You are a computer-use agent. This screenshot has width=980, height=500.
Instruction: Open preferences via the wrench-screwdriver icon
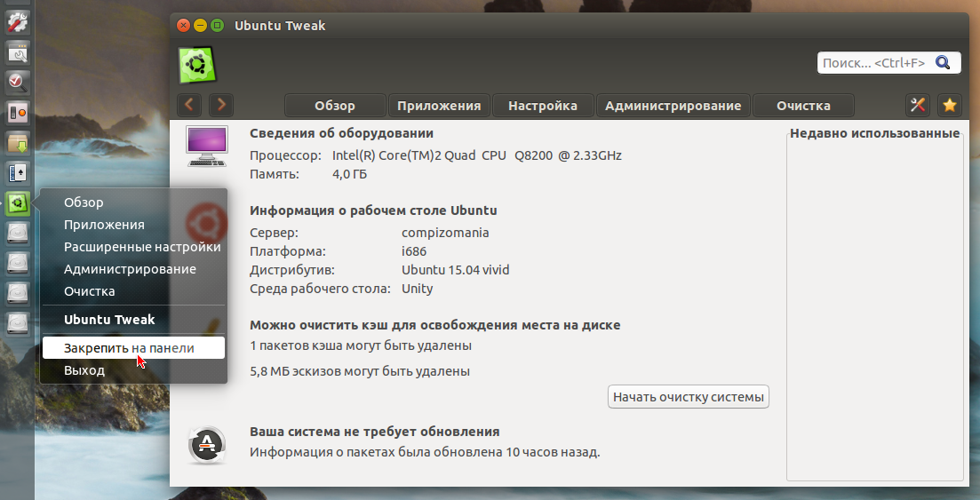[x=918, y=105]
